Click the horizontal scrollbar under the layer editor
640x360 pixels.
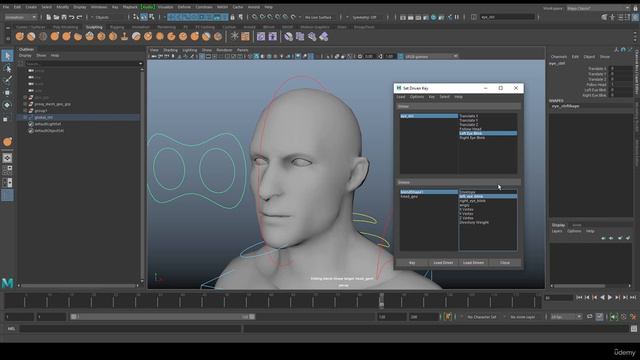coord(579,286)
